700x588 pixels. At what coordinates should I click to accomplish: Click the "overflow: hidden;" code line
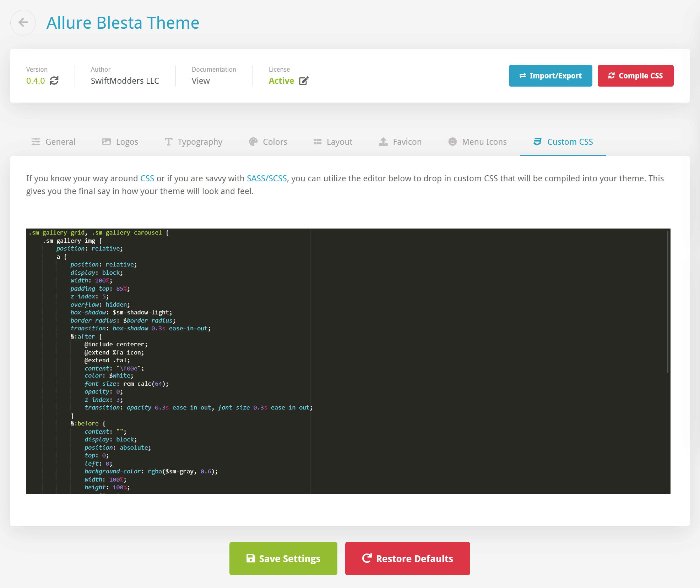click(100, 304)
